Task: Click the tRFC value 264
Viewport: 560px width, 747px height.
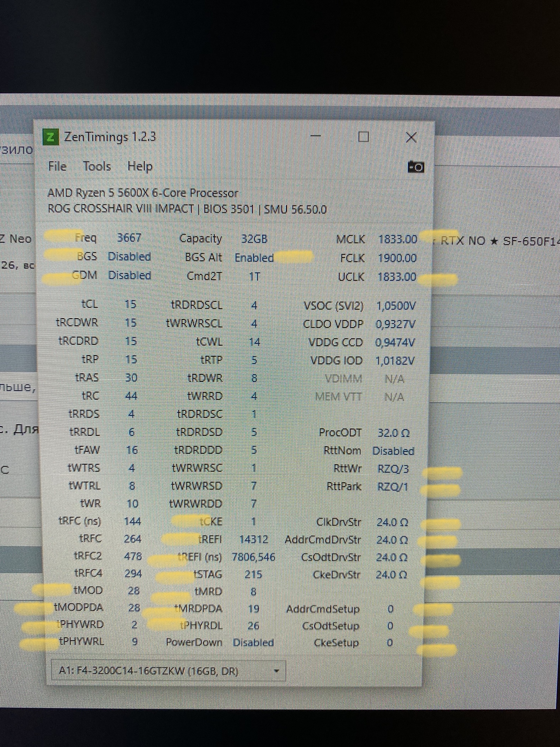Action: tap(132, 539)
